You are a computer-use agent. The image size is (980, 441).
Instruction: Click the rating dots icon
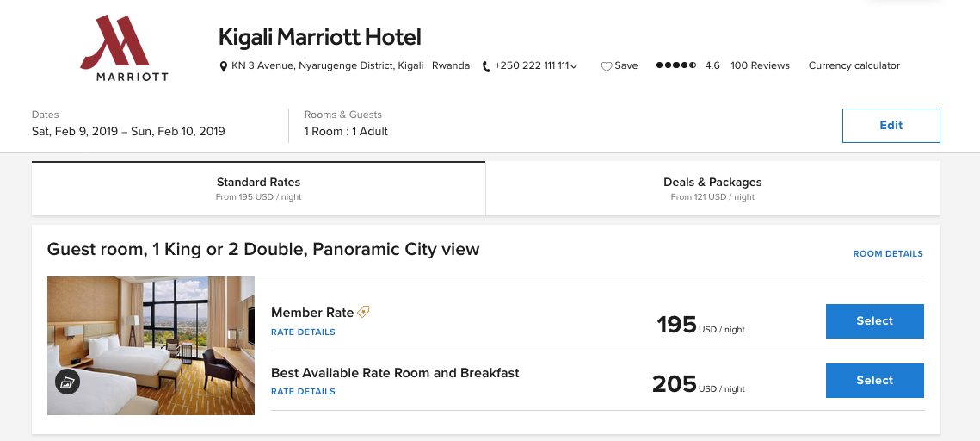[676, 65]
